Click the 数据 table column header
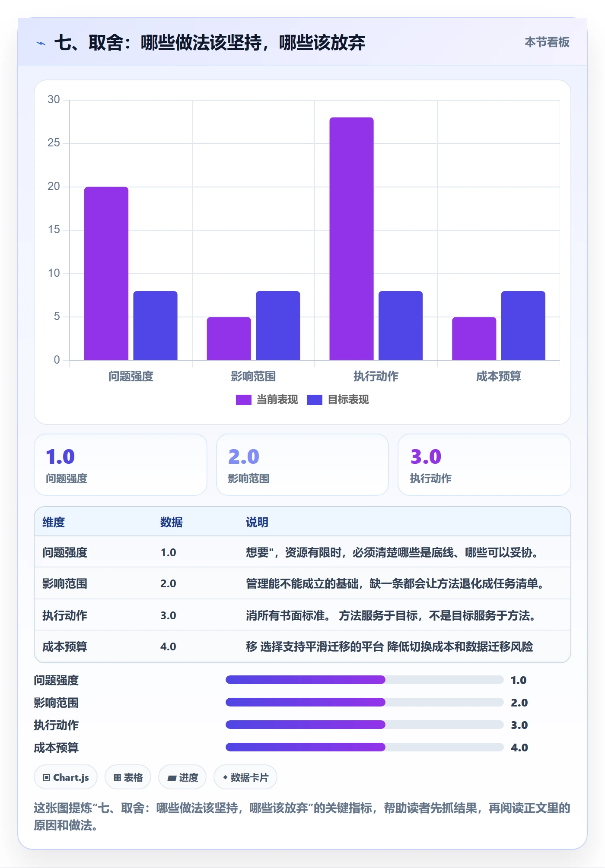Image resolution: width=605 pixels, height=868 pixels. click(x=172, y=522)
